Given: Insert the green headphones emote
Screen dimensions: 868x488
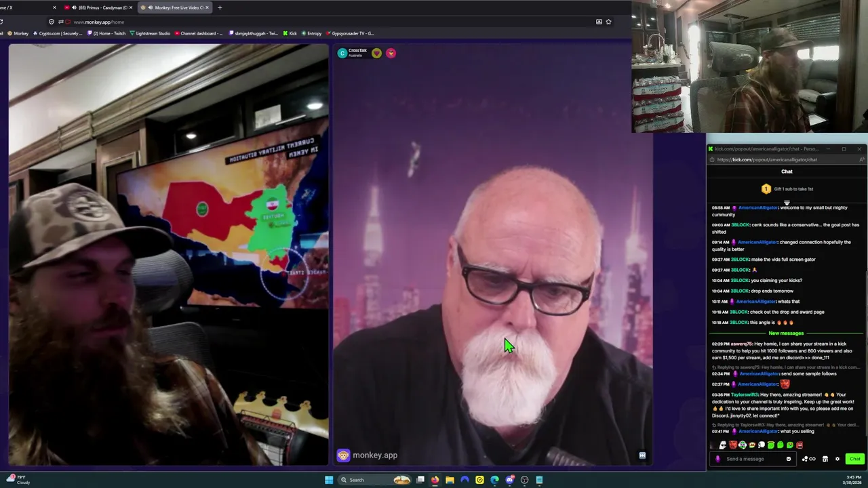Looking at the screenshot, I should pyautogui.click(x=743, y=445).
